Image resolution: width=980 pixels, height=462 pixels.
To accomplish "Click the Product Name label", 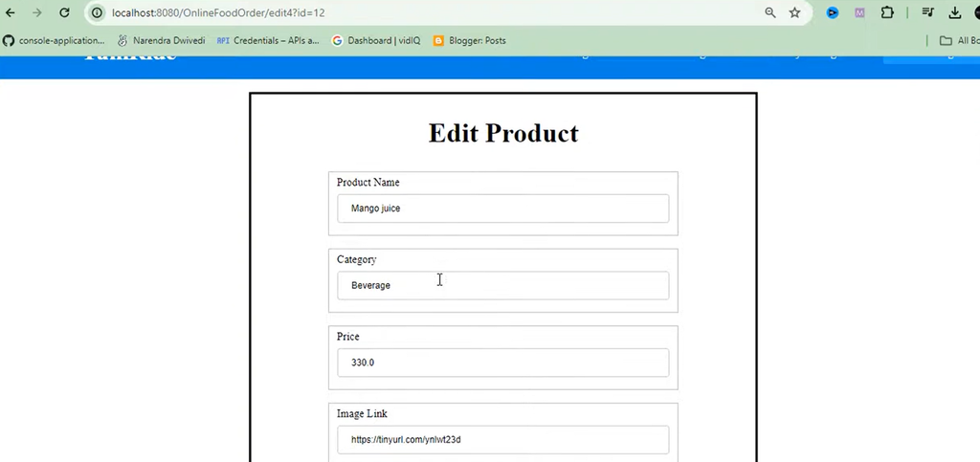I will pyautogui.click(x=368, y=183).
